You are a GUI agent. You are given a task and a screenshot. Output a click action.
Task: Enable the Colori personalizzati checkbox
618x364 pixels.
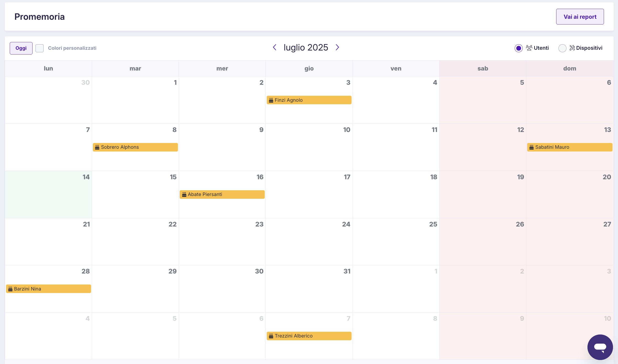pos(40,48)
